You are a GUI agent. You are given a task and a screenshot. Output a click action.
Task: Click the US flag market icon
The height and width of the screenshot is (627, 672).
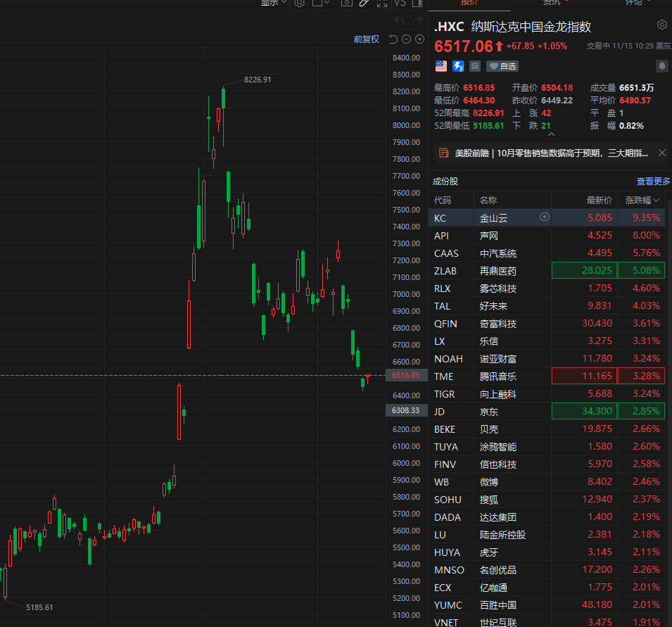coord(441,66)
